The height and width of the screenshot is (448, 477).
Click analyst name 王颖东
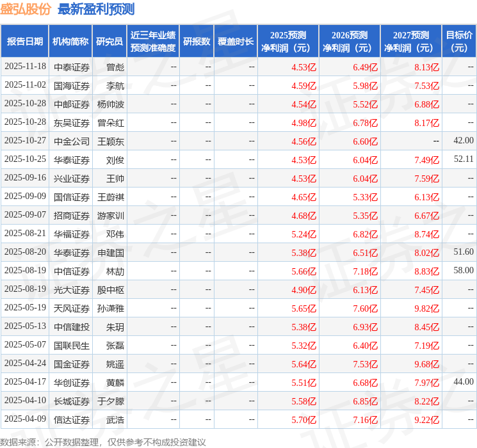coord(110,141)
